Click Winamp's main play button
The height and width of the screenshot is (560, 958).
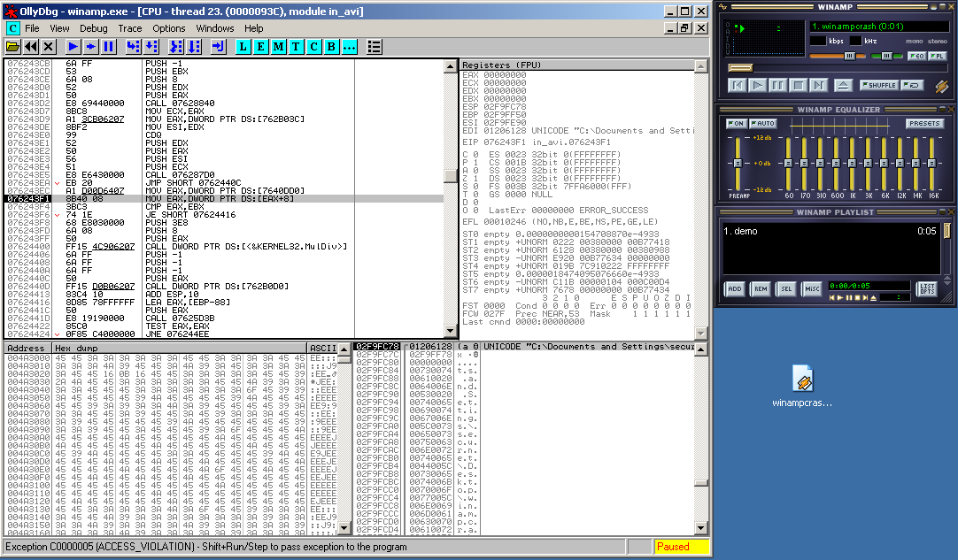tap(758, 86)
